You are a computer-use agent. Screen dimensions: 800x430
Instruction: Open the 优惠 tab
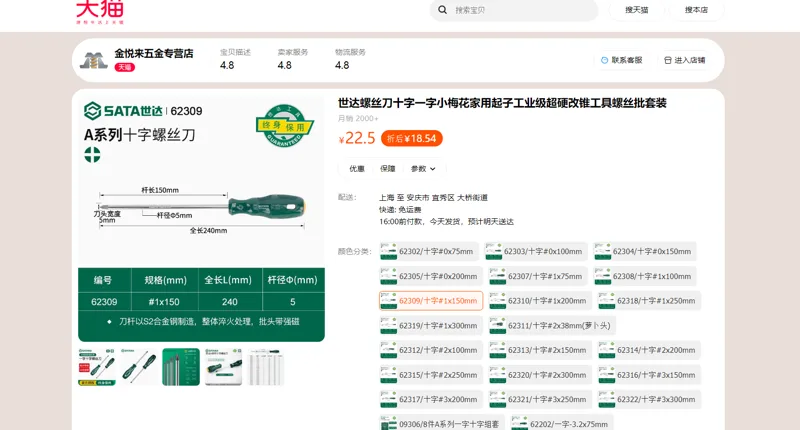point(357,169)
